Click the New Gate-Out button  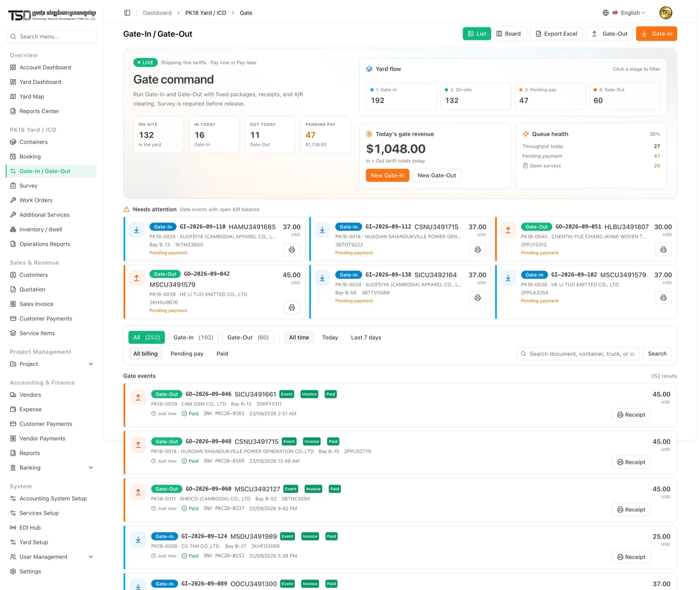437,176
